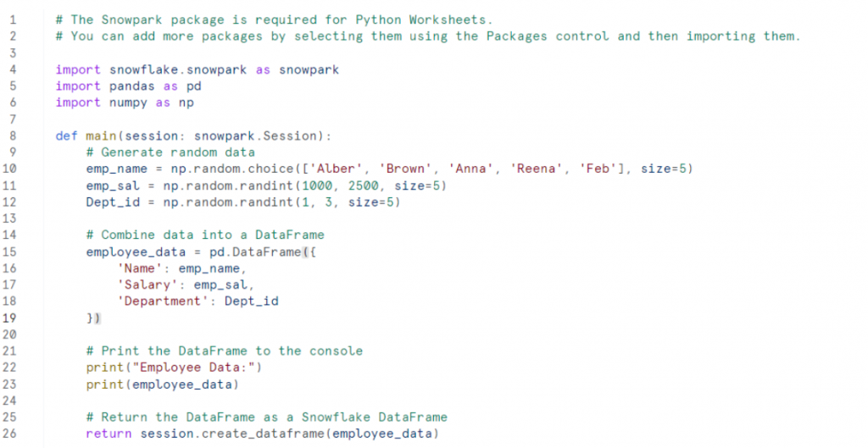Click the highlighted closing parenthesis on line 19
Viewport: 868px width, 448px height.
(x=97, y=318)
